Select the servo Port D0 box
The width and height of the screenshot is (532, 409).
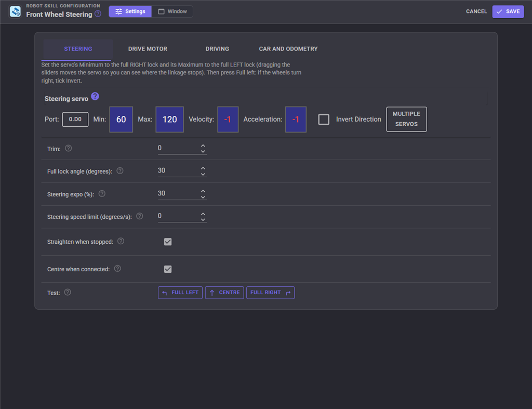[x=75, y=120]
